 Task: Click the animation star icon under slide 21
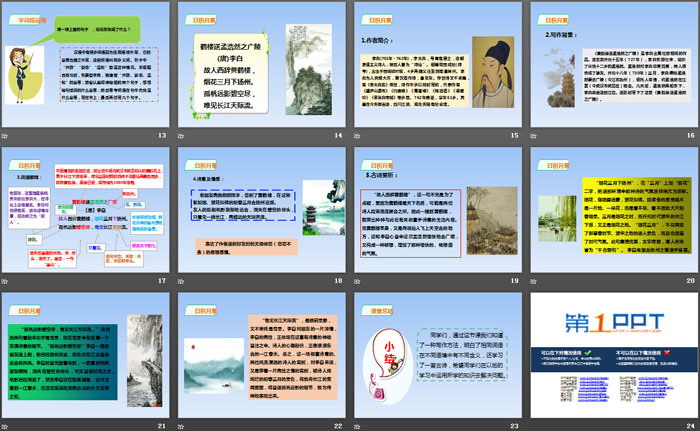[x=4, y=427]
